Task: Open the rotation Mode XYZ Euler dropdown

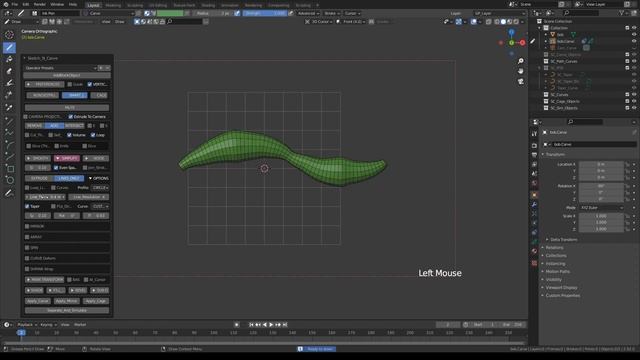Action: click(601, 208)
